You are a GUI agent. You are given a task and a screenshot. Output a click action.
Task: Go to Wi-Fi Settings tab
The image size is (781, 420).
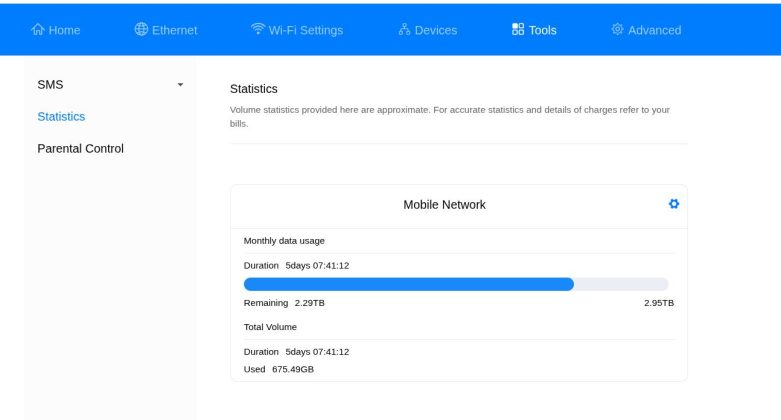pos(306,30)
